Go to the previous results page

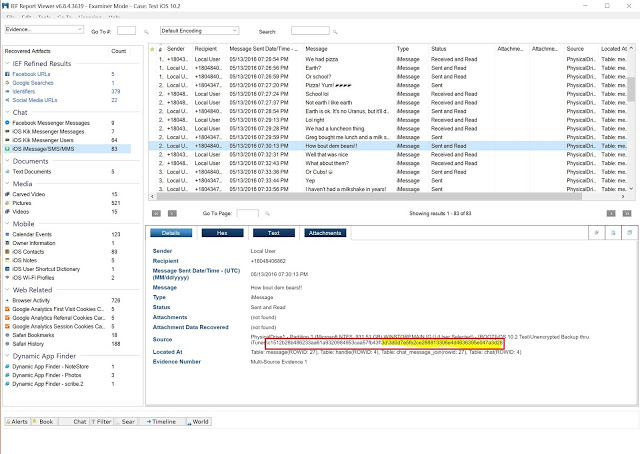172,214
